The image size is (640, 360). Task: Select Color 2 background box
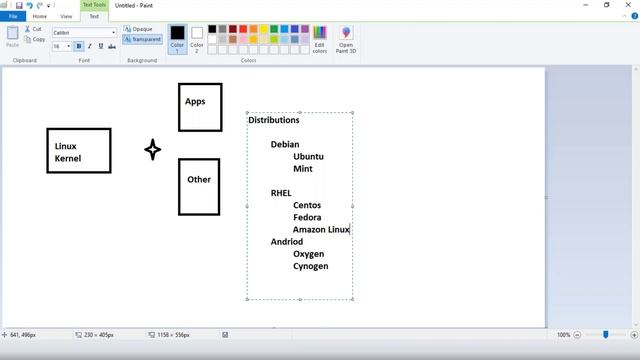197,39
